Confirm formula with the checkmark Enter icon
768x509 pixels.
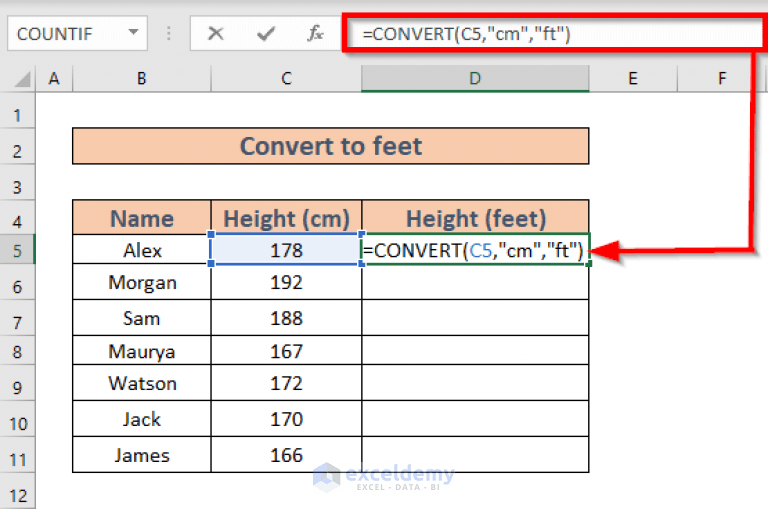point(265,33)
